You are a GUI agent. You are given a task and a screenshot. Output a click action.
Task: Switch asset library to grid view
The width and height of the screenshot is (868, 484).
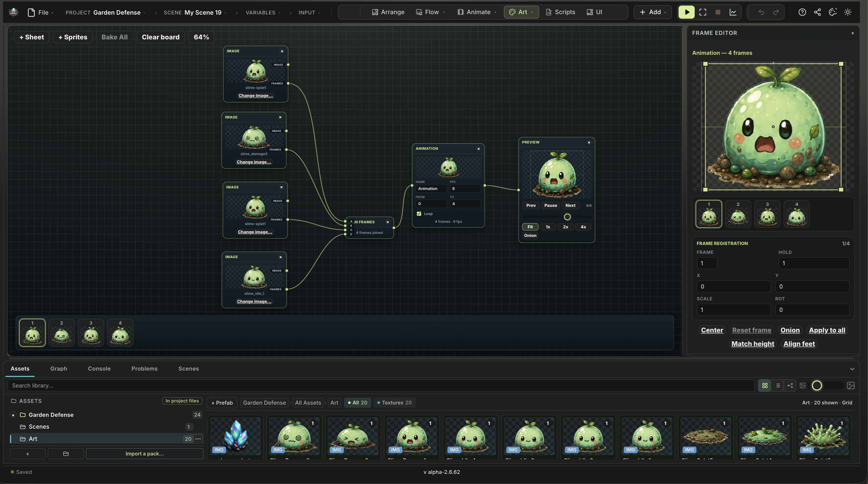click(765, 385)
